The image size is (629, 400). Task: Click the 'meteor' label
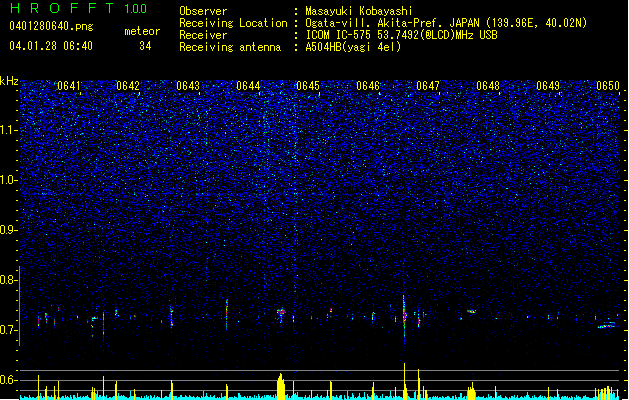click(142, 31)
